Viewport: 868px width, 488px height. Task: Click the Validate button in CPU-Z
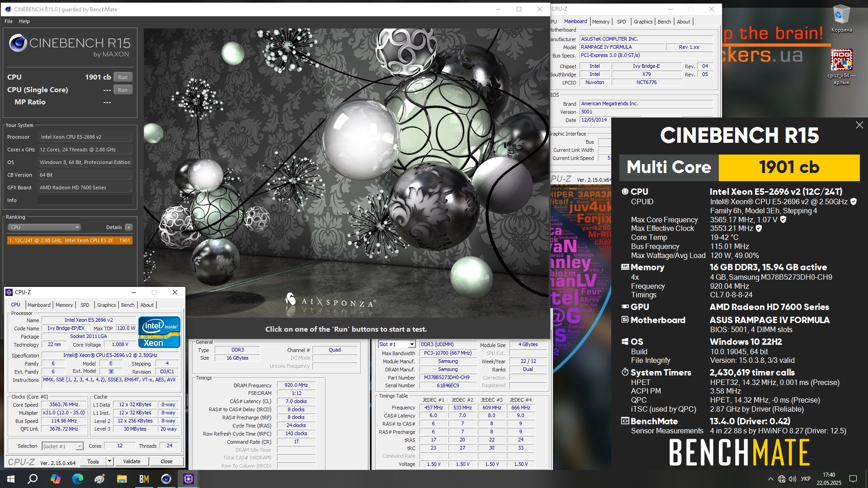[x=132, y=461]
